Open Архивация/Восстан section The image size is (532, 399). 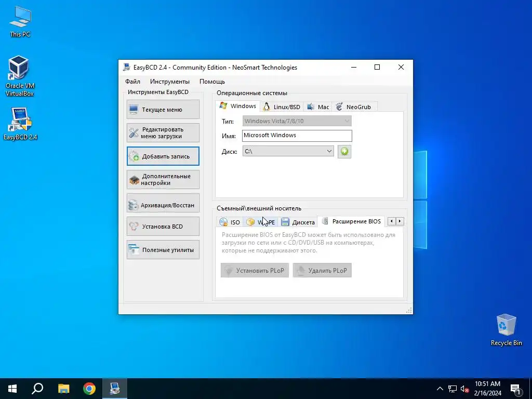pyautogui.click(x=163, y=203)
